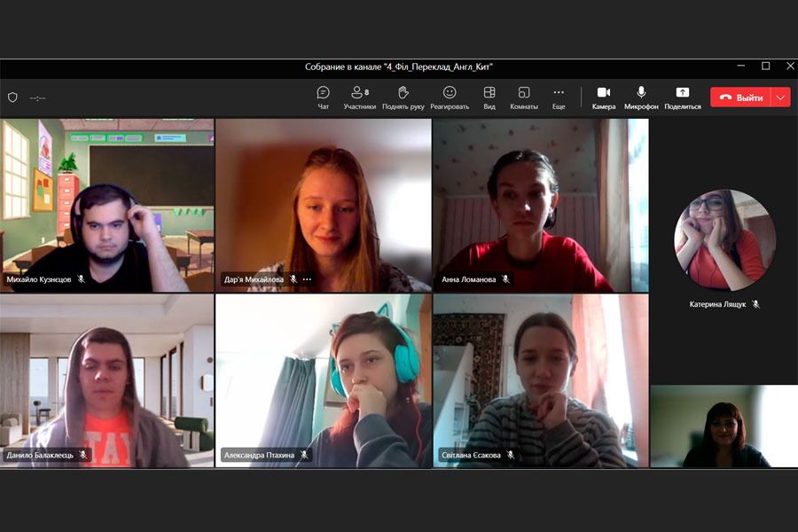Viewport: 798px width, 532px height.
Task: Toggle the Микрофон mute
Action: tap(641, 98)
